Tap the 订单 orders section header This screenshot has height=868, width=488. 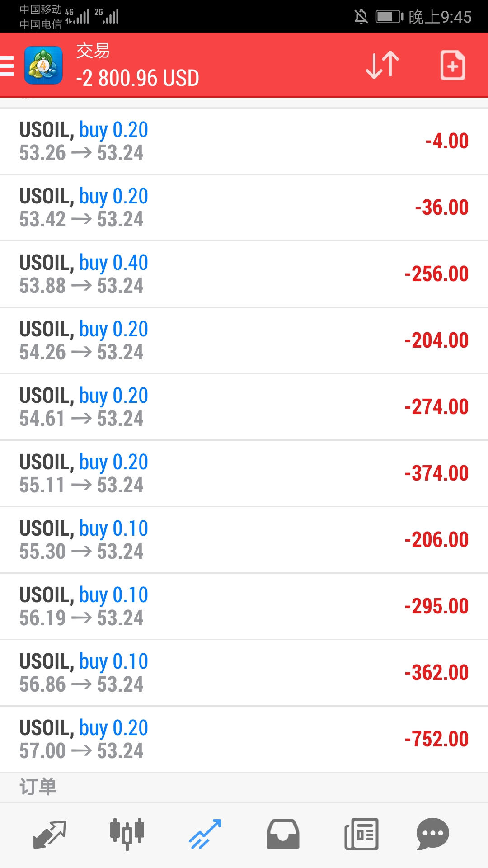(38, 787)
